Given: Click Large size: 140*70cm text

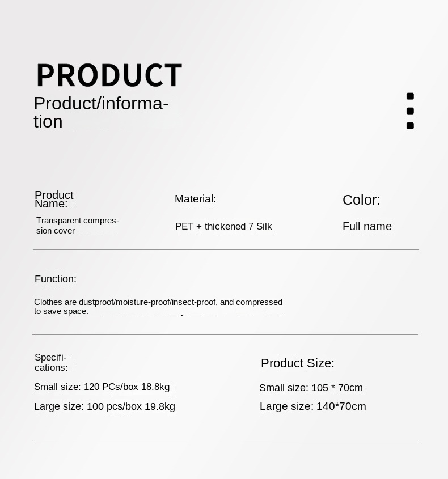Looking at the screenshot, I should click(x=313, y=406).
